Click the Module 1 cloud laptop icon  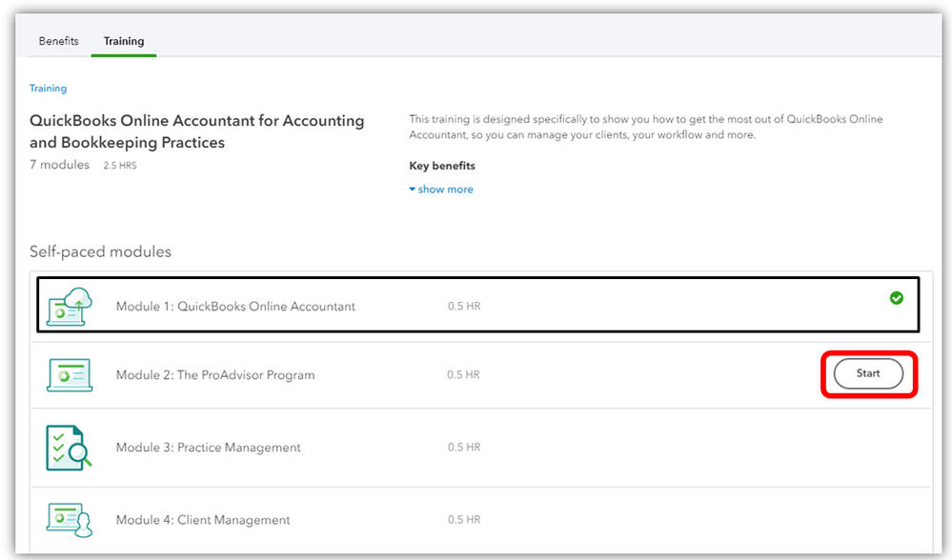coord(70,307)
